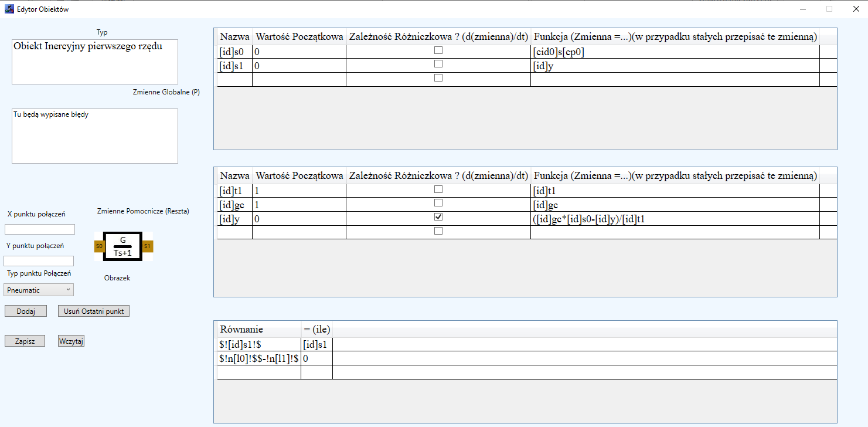
Task: Open the Pneumatic connection type dropdown
Action: [x=39, y=290]
